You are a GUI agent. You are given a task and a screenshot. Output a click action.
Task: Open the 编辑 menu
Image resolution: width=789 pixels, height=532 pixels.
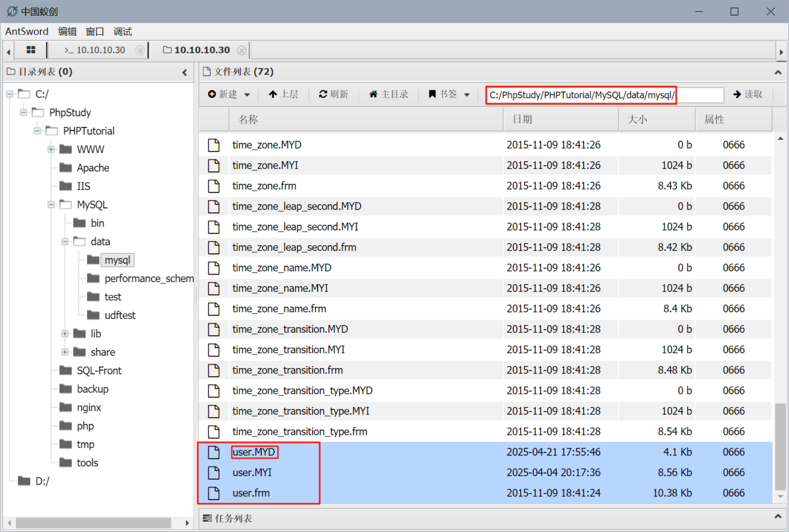(67, 32)
